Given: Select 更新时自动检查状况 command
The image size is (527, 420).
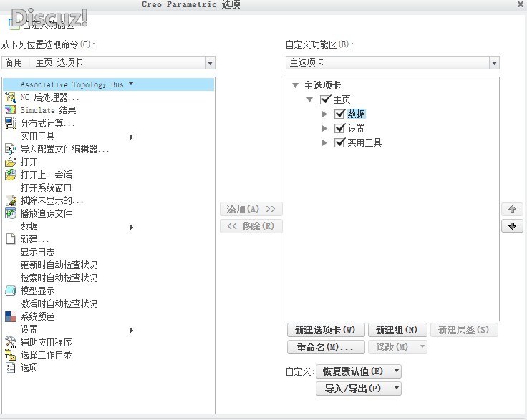Looking at the screenshot, I should [x=59, y=265].
